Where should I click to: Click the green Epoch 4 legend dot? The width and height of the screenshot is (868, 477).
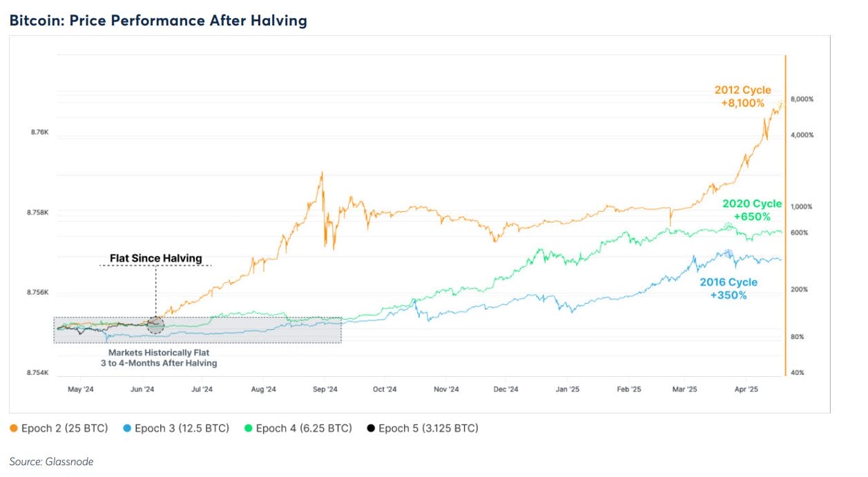coord(249,429)
